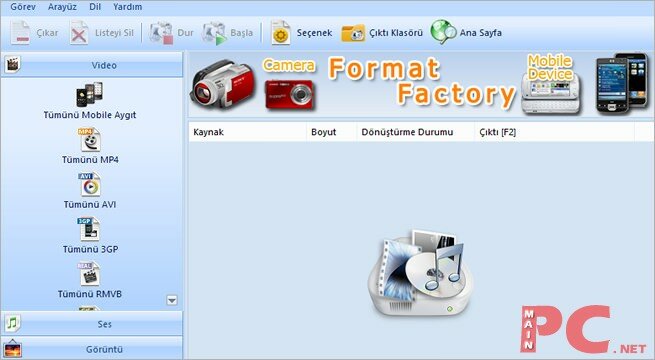The height and width of the screenshot is (360, 655).
Task: Click the Tümünü Mobile Aygıt label
Action: (90, 115)
